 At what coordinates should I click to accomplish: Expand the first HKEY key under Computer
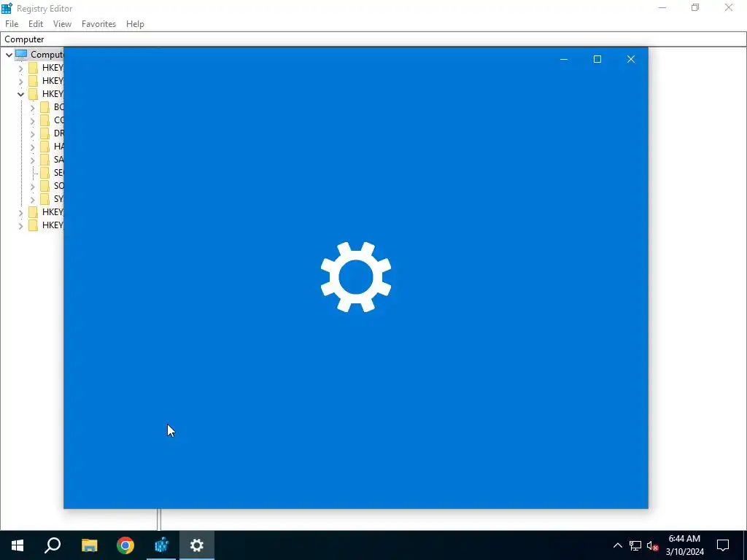(20, 68)
